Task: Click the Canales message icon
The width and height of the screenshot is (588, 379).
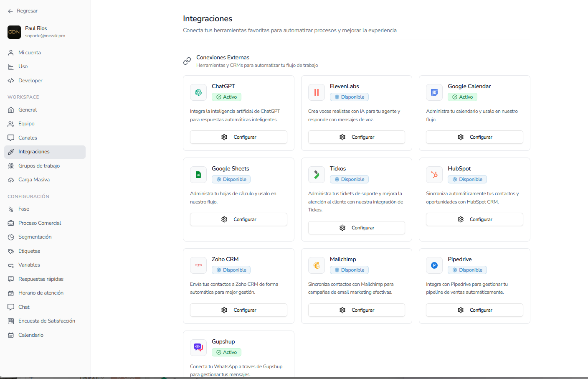Action: click(11, 138)
